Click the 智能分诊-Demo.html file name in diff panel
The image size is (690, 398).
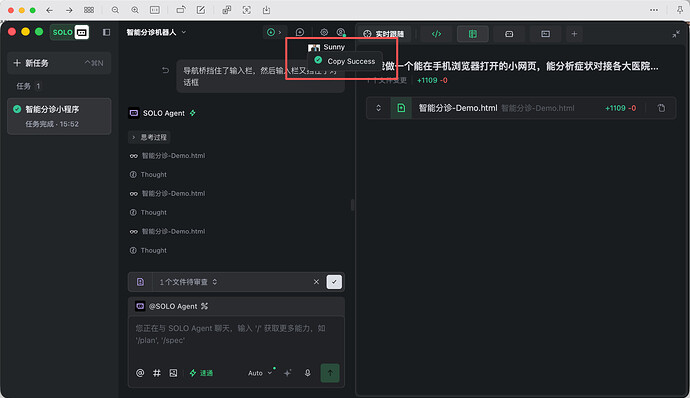click(458, 108)
